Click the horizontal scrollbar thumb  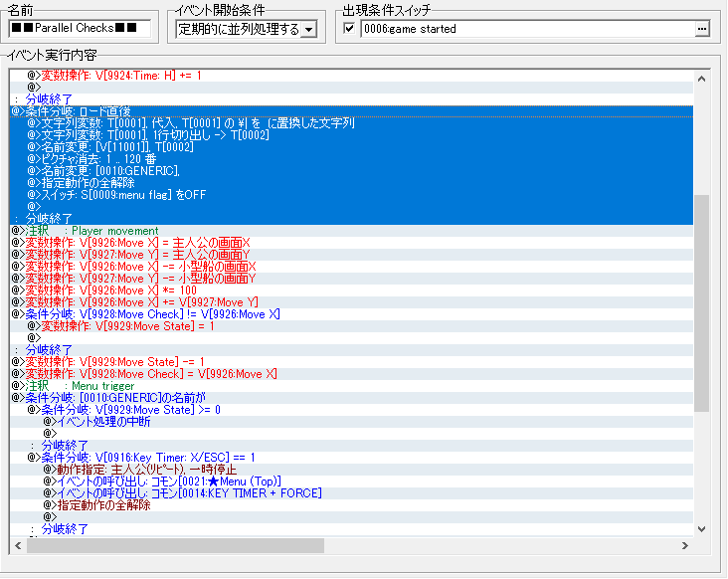pos(175,545)
